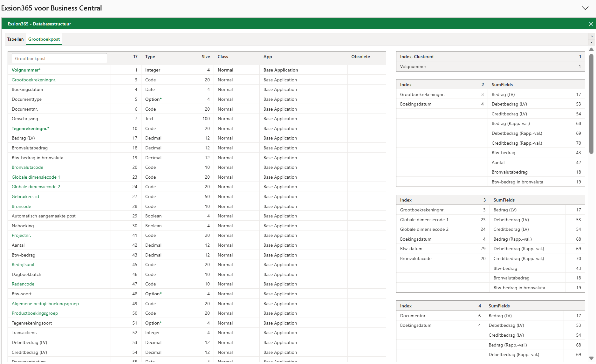Close the Databasestructuur panel

coord(591,24)
